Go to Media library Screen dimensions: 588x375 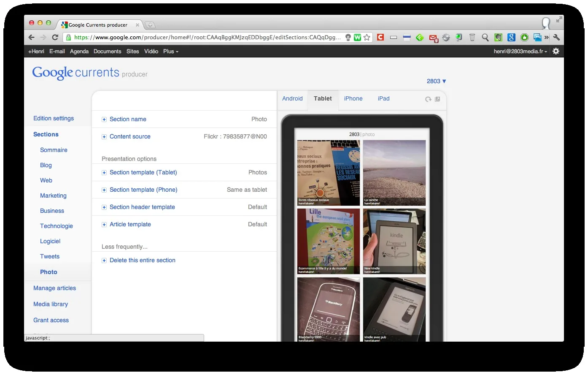pos(51,304)
